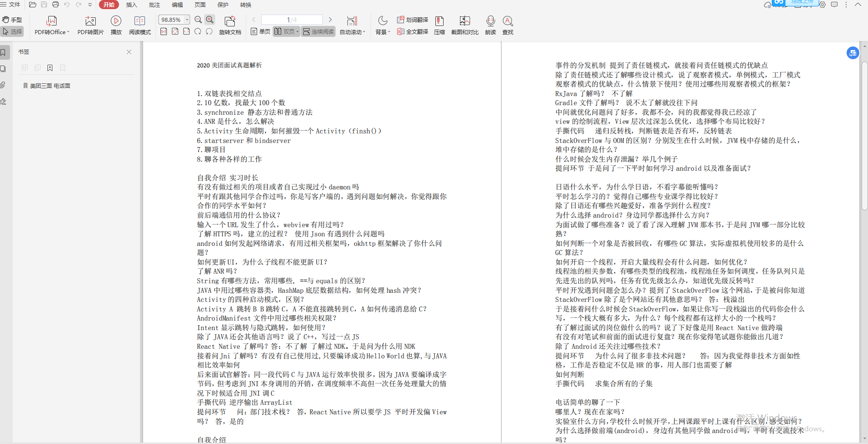
Task: Click the collapse all bookmarks icon
Action: (37, 68)
